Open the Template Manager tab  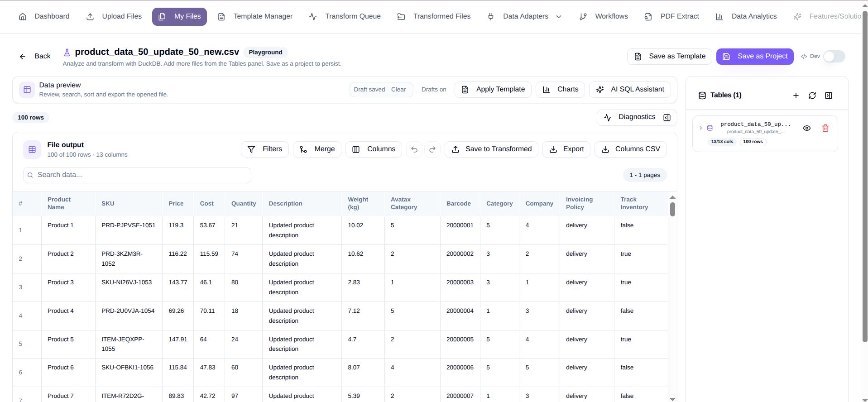(255, 17)
